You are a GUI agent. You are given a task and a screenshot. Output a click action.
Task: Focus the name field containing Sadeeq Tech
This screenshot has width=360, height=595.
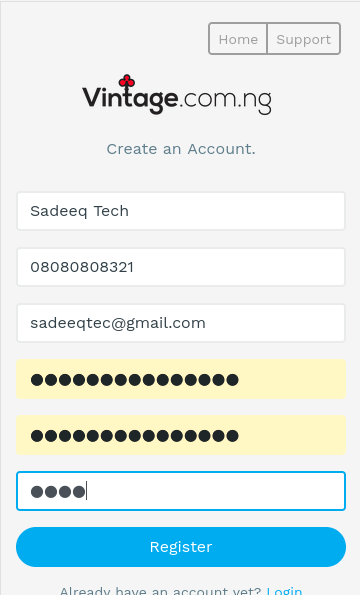pyautogui.click(x=181, y=211)
